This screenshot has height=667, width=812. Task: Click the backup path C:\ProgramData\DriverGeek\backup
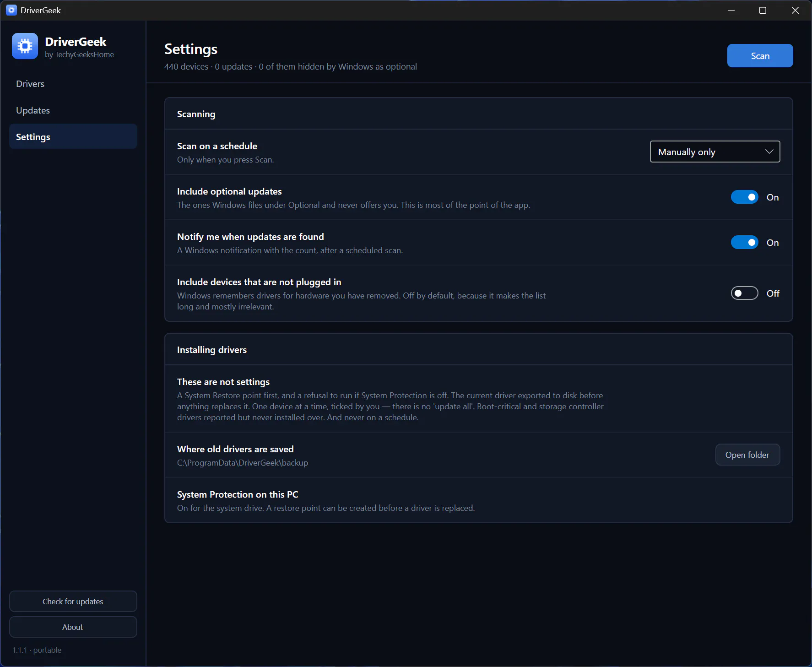242,463
